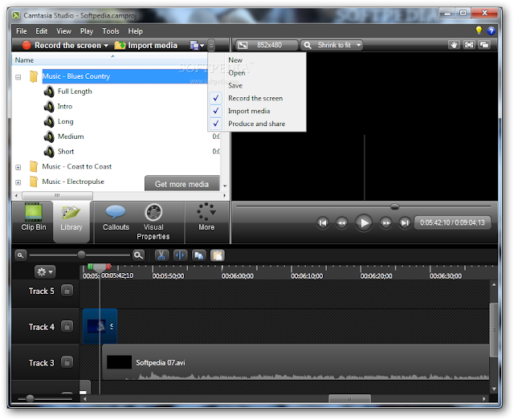This screenshot has height=420, width=514.
Task: Select Save from the dropdown menu
Action: pos(235,86)
